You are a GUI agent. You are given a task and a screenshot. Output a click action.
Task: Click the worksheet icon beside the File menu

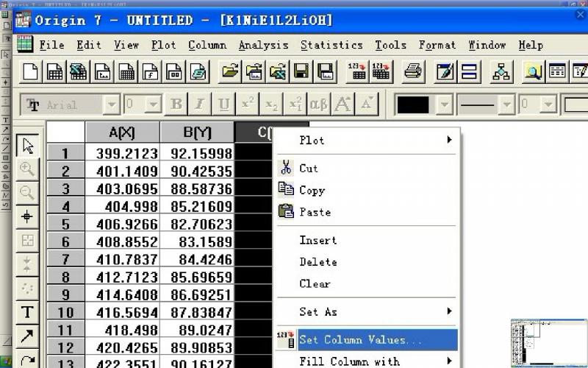click(25, 44)
